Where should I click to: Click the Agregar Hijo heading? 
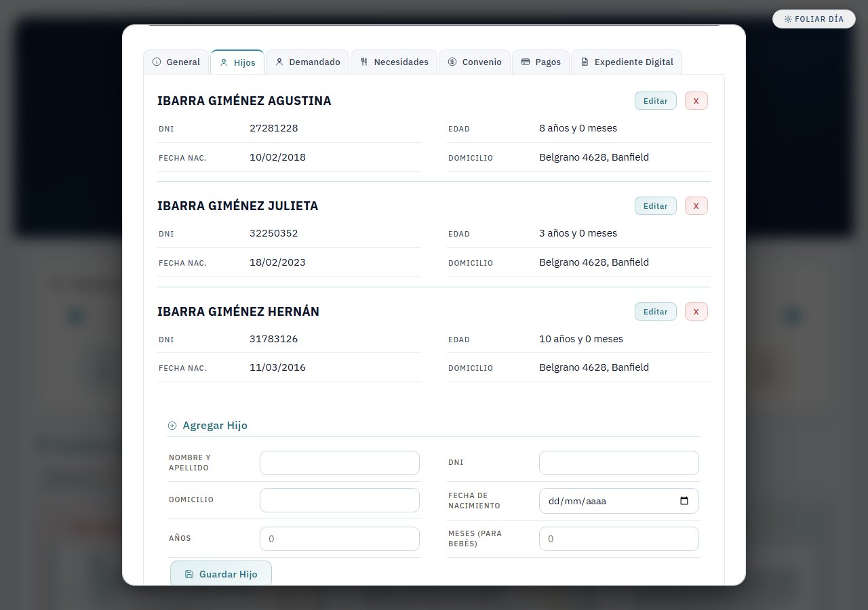[x=215, y=426]
